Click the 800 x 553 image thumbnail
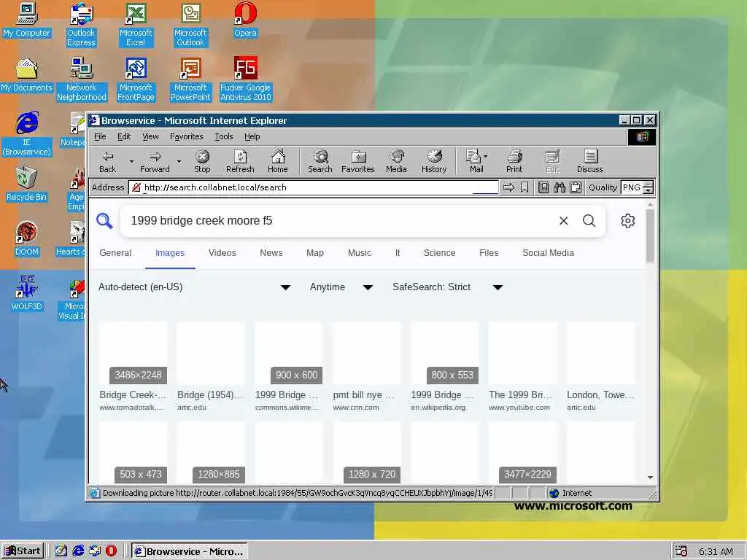 click(444, 353)
